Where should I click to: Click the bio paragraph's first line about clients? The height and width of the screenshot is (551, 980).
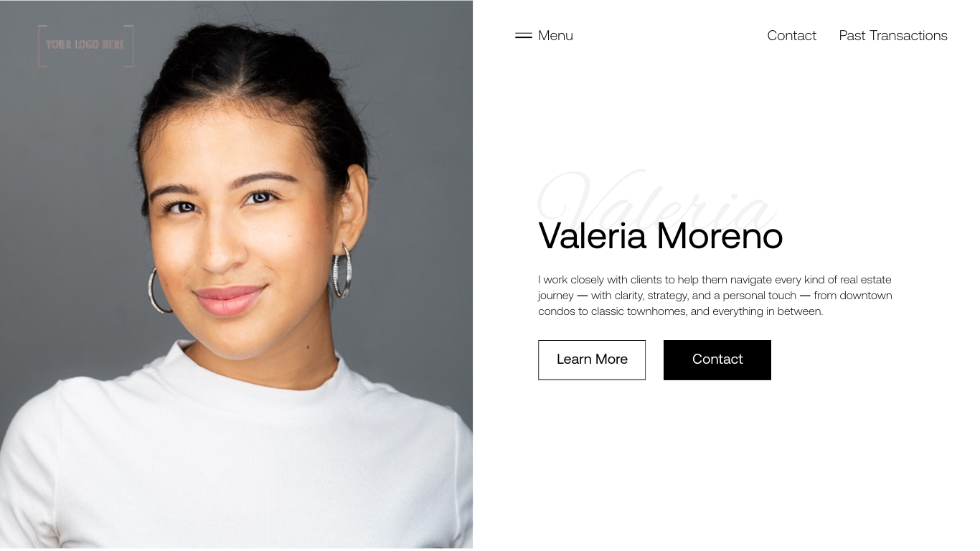tap(715, 280)
